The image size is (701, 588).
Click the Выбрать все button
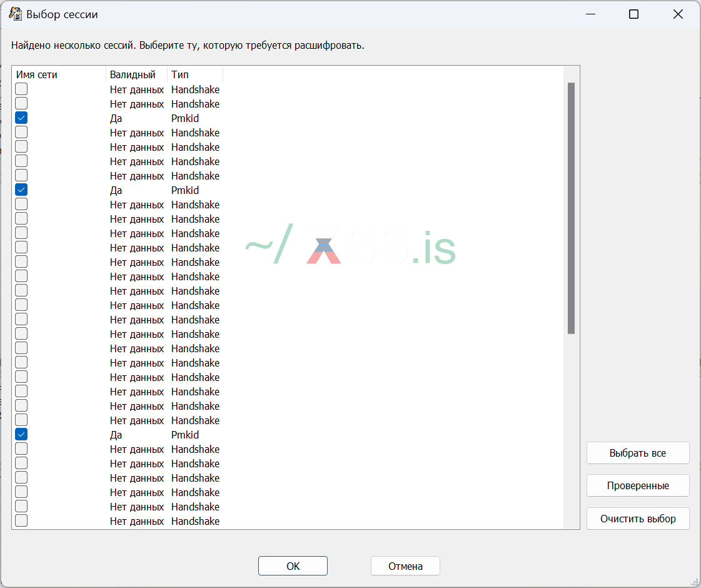638,453
